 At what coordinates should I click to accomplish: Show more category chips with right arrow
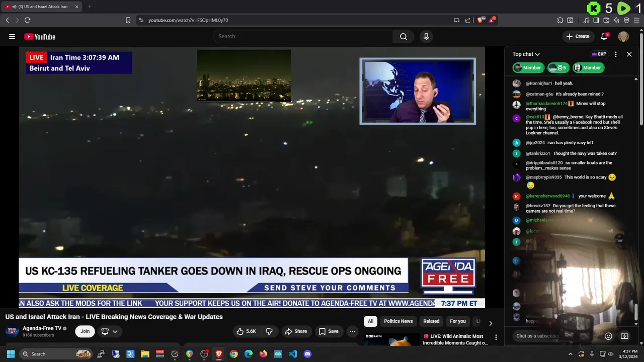pos(491,323)
